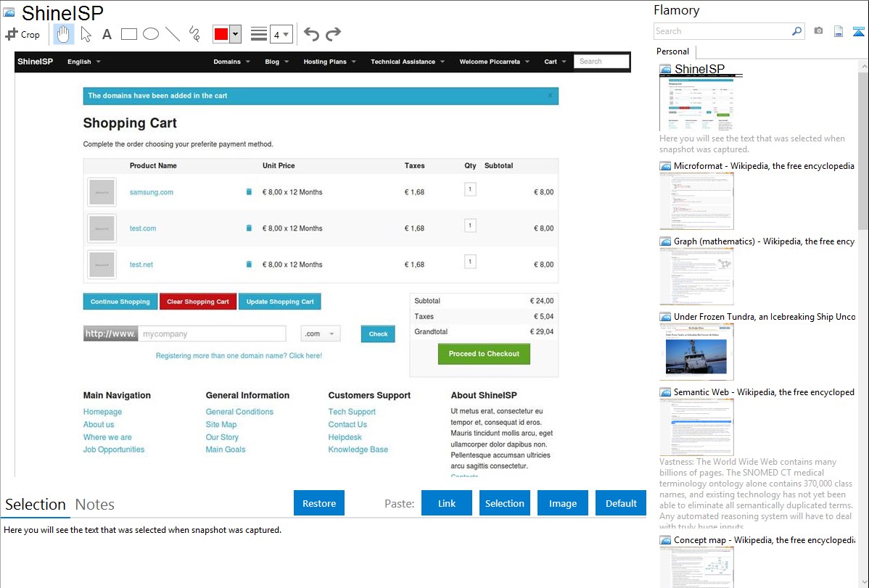Open the Tech Support link

(352, 412)
